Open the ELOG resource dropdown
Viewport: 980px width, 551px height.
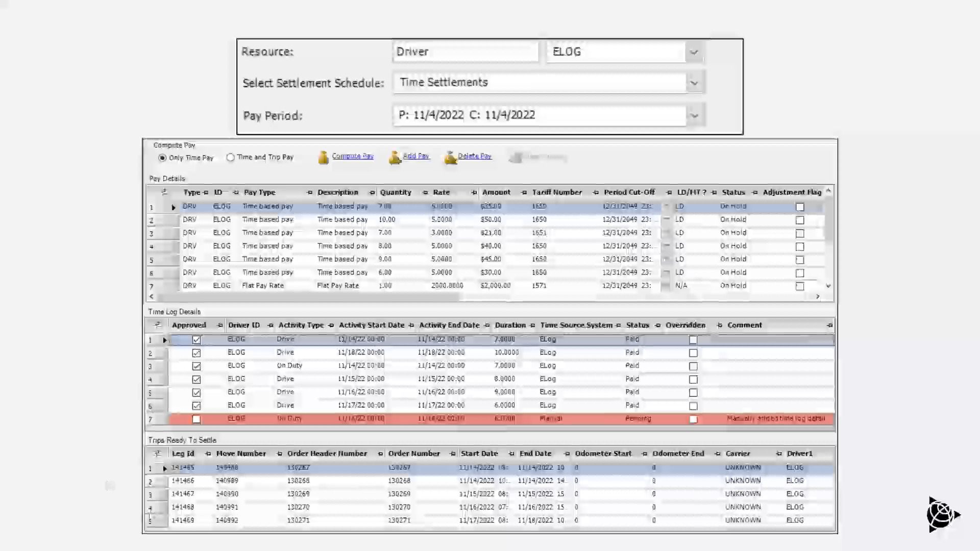[694, 52]
